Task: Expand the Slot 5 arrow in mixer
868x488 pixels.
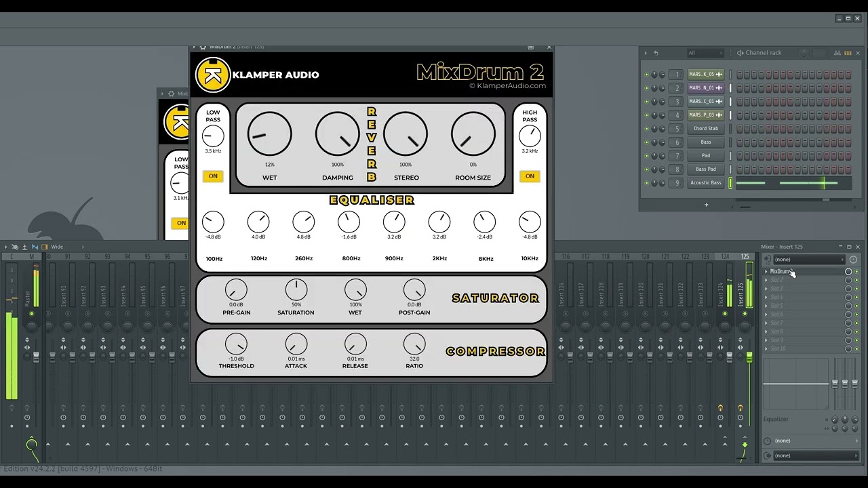Action: point(766,306)
